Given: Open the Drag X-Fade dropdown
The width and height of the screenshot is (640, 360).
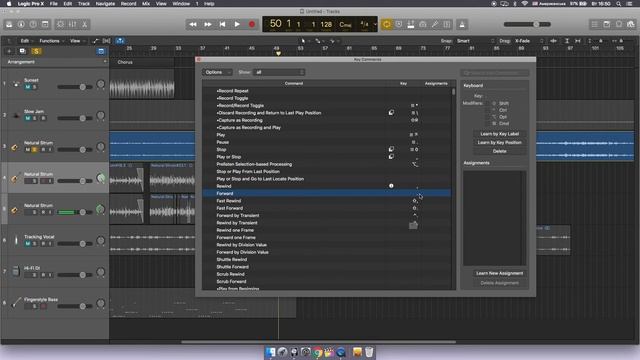Looking at the screenshot, I should pyautogui.click(x=529, y=41).
